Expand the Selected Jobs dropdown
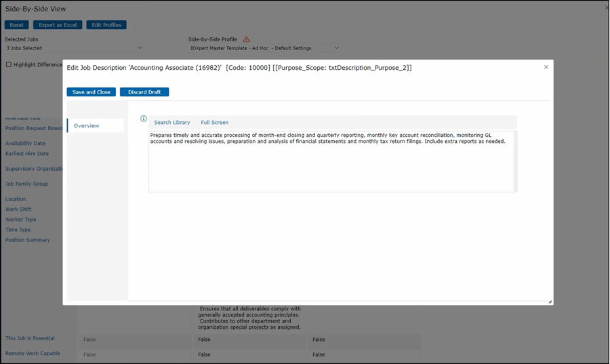The height and width of the screenshot is (364, 610). (x=140, y=48)
